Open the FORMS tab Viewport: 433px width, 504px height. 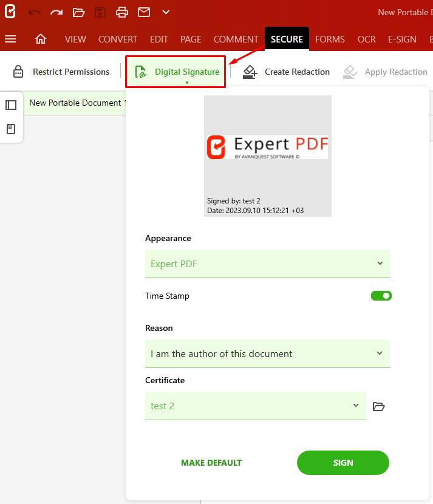pyautogui.click(x=330, y=39)
